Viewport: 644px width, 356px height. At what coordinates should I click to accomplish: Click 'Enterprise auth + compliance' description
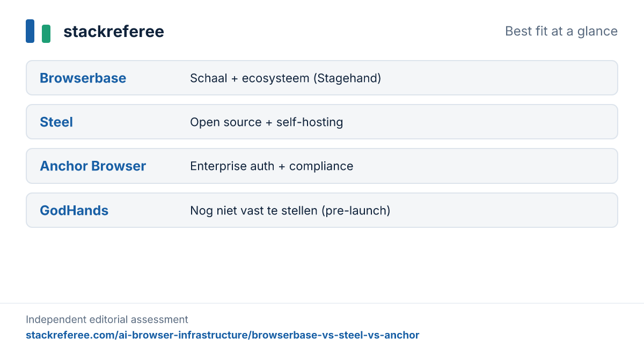[272, 166]
